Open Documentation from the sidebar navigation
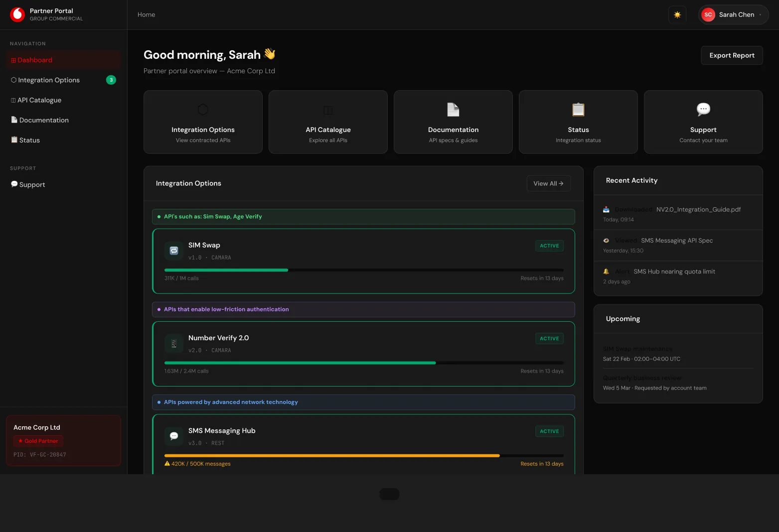 tap(63, 120)
